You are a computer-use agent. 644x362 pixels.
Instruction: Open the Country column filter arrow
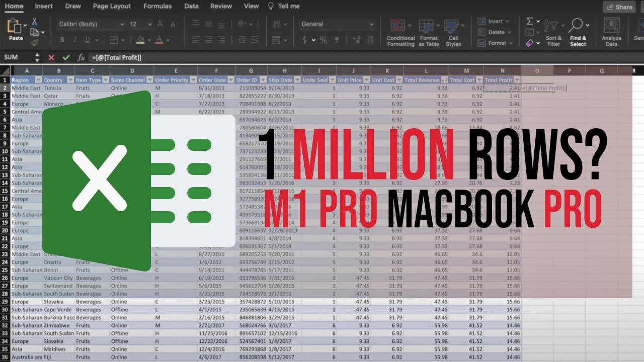(x=70, y=80)
